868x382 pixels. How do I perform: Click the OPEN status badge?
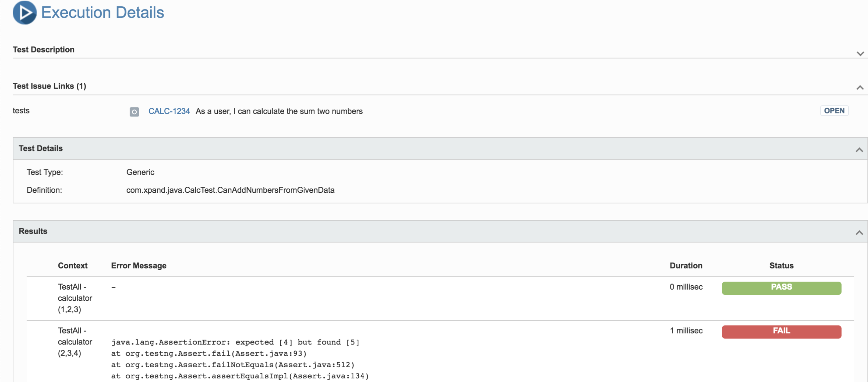(x=834, y=111)
